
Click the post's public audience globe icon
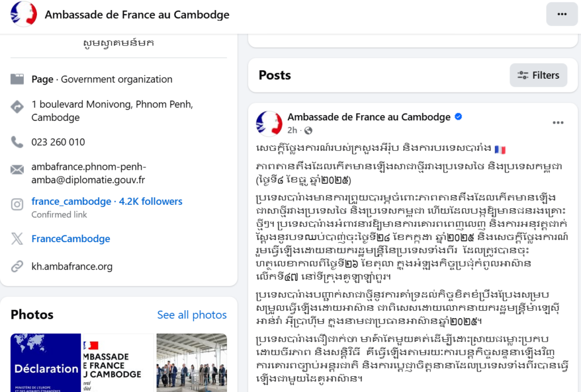(x=308, y=130)
